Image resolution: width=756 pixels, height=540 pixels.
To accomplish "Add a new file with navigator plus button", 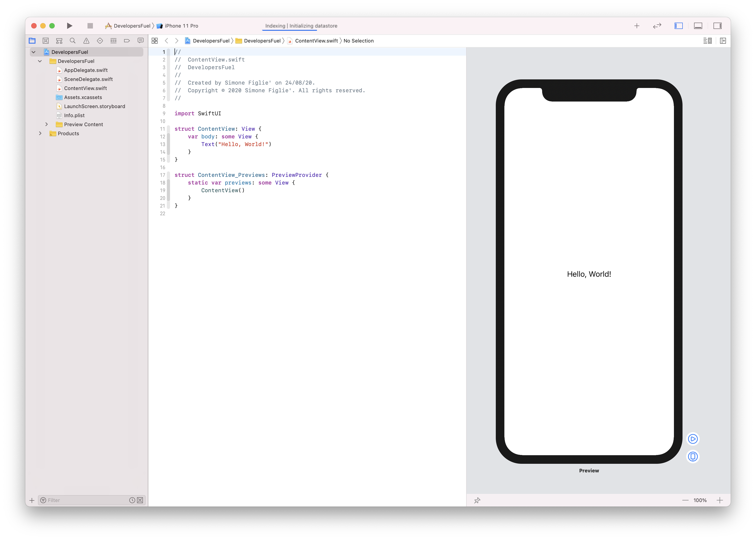I will [32, 500].
